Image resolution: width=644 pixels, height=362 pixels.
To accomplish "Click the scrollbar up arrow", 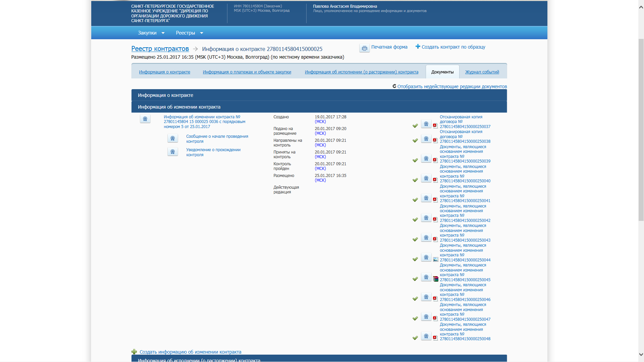I will [x=641, y=7].
